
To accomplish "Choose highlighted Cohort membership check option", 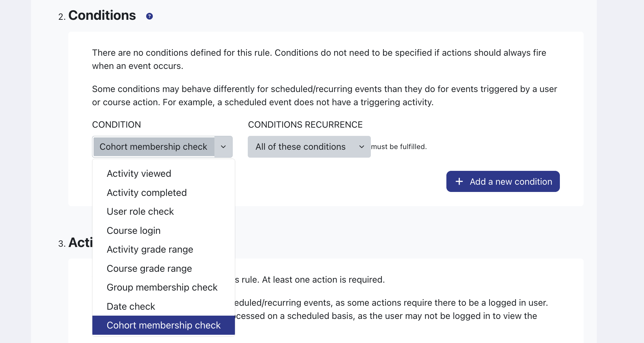I will tap(164, 325).
